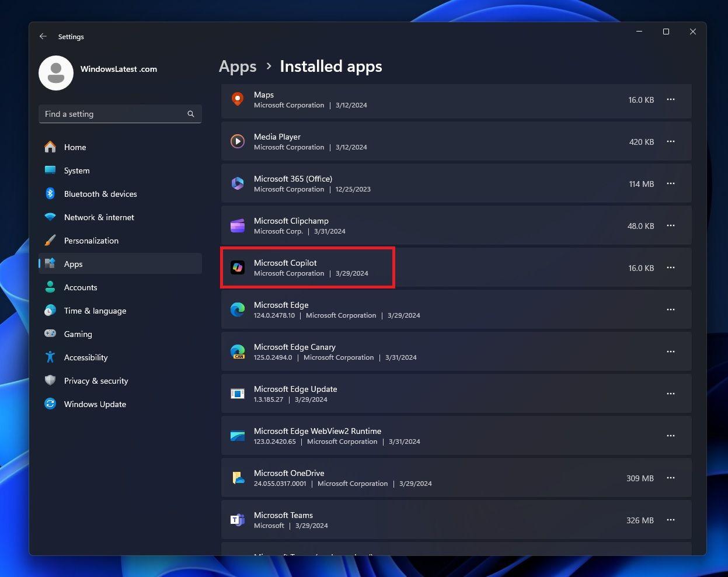Viewport: 728px width, 577px height.
Task: Open the WindowsLatest .com profile avatar
Action: pos(56,72)
